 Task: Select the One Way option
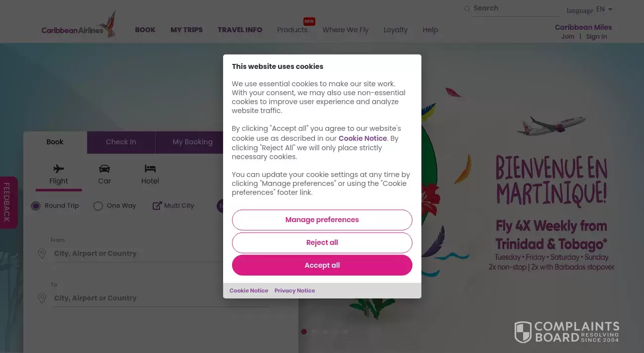(98, 205)
